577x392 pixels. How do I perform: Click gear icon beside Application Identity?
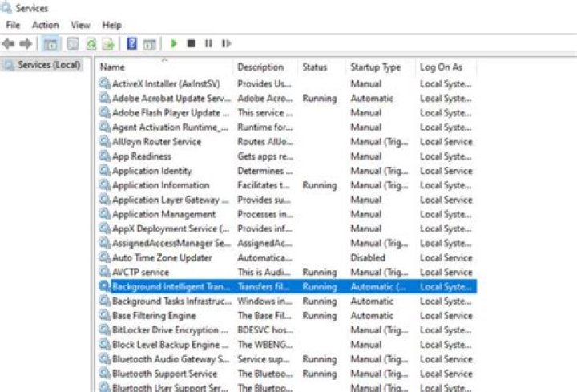[104, 171]
